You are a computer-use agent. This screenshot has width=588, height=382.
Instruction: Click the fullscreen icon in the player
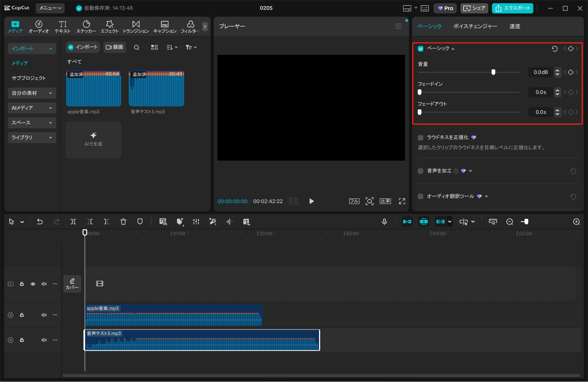(402, 201)
